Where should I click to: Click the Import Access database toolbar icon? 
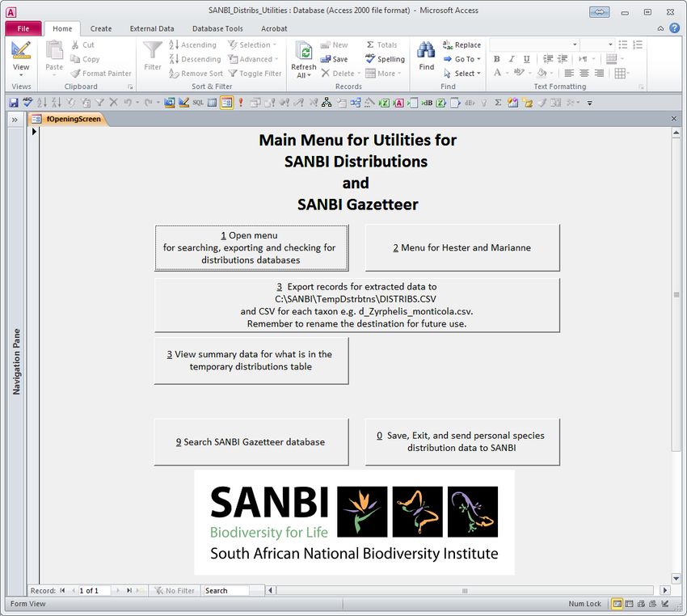point(398,103)
